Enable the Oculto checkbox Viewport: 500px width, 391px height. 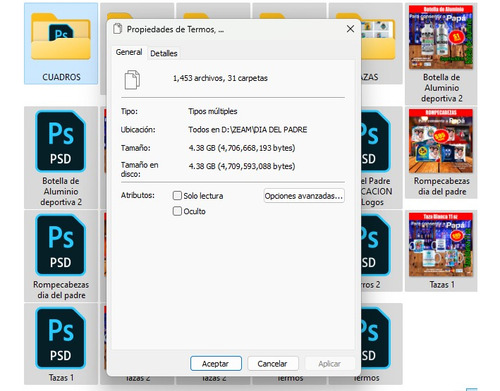(x=177, y=211)
